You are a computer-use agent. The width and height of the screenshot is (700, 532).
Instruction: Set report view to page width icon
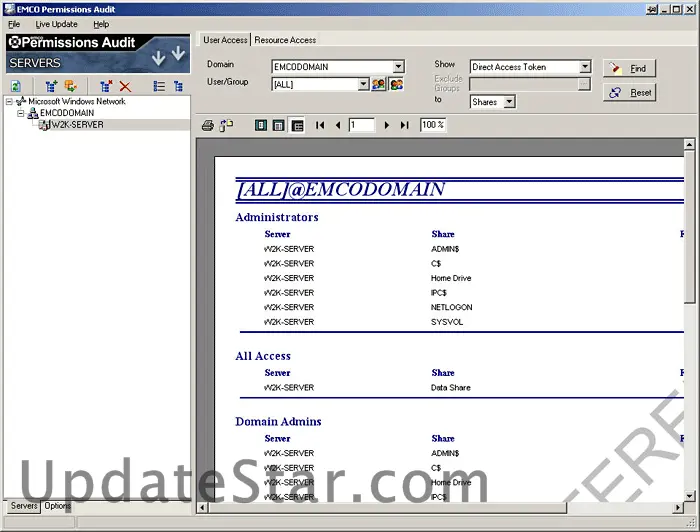tap(279, 125)
